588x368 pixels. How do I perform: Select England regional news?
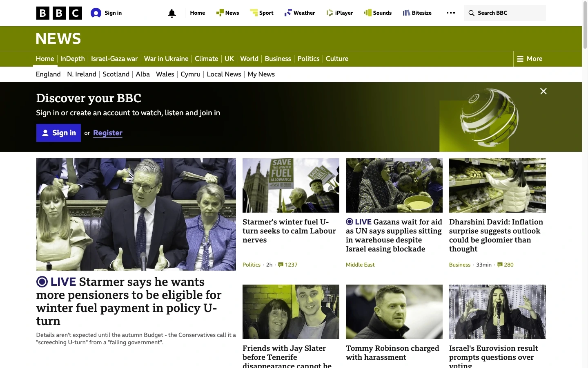point(48,74)
